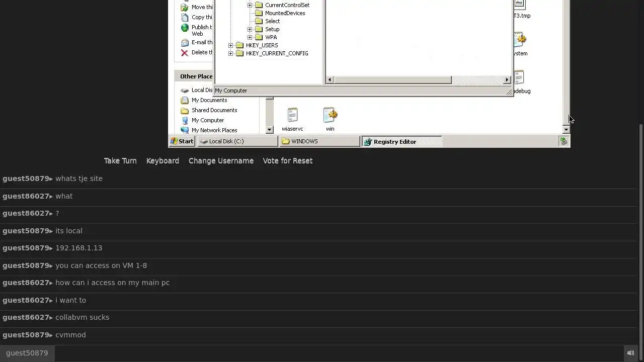Open Local Disk link in Other Places
This screenshot has width=644, height=362.
(x=202, y=90)
